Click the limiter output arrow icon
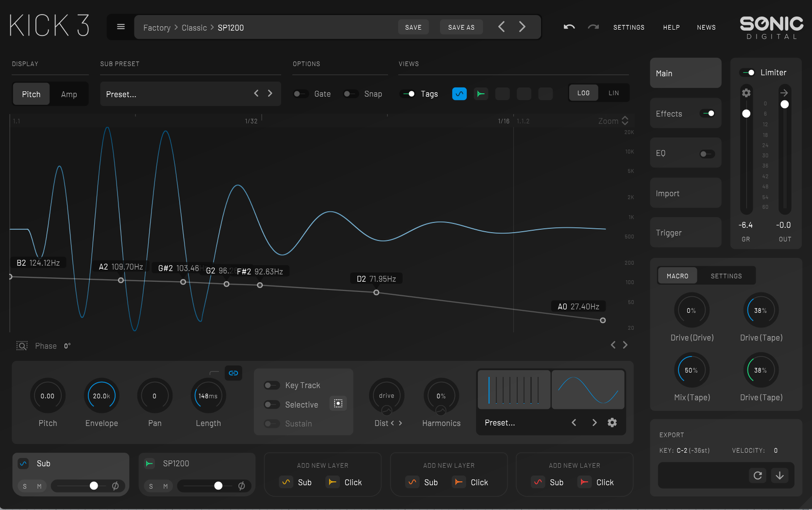The height and width of the screenshot is (510, 812). [x=784, y=93]
